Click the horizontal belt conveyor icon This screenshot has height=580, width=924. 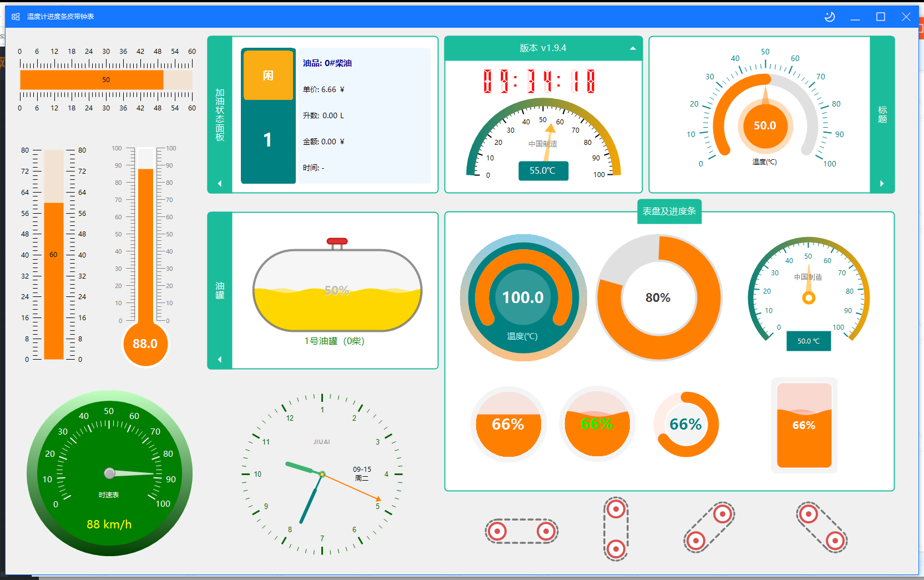pyautogui.click(x=522, y=531)
